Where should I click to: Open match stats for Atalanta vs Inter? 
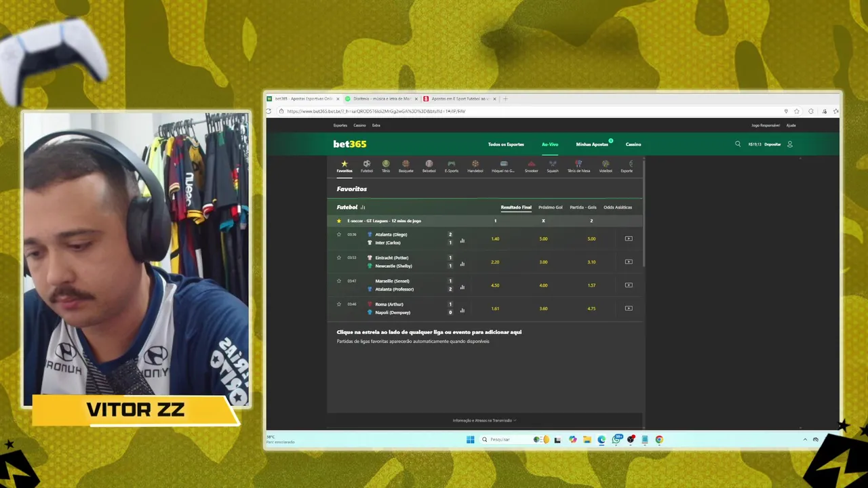tap(462, 241)
